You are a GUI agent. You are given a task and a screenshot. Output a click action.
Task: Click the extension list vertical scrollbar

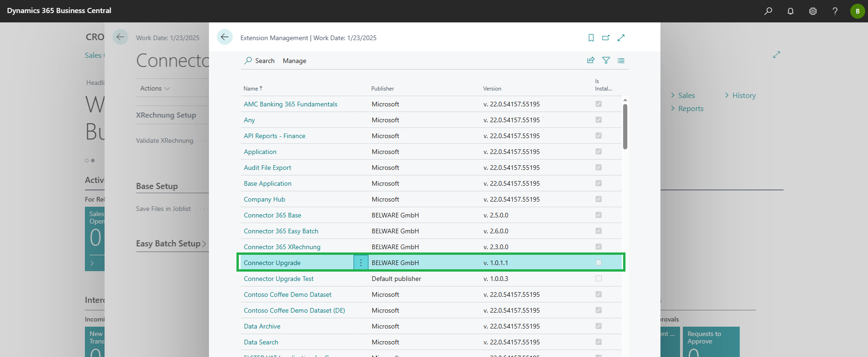coord(625,126)
